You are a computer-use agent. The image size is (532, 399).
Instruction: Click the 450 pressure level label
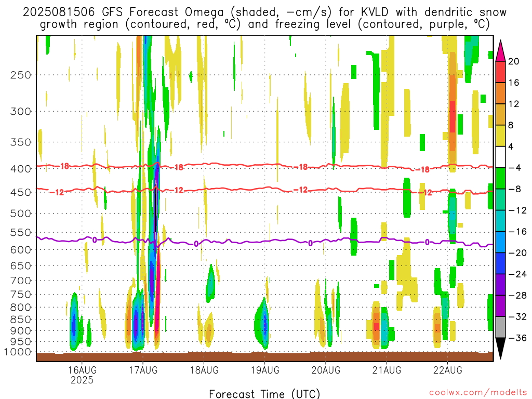(x=21, y=192)
